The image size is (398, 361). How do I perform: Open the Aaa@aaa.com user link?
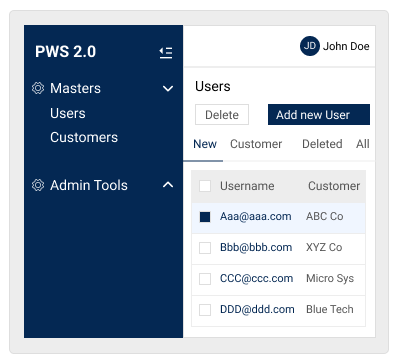point(256,216)
